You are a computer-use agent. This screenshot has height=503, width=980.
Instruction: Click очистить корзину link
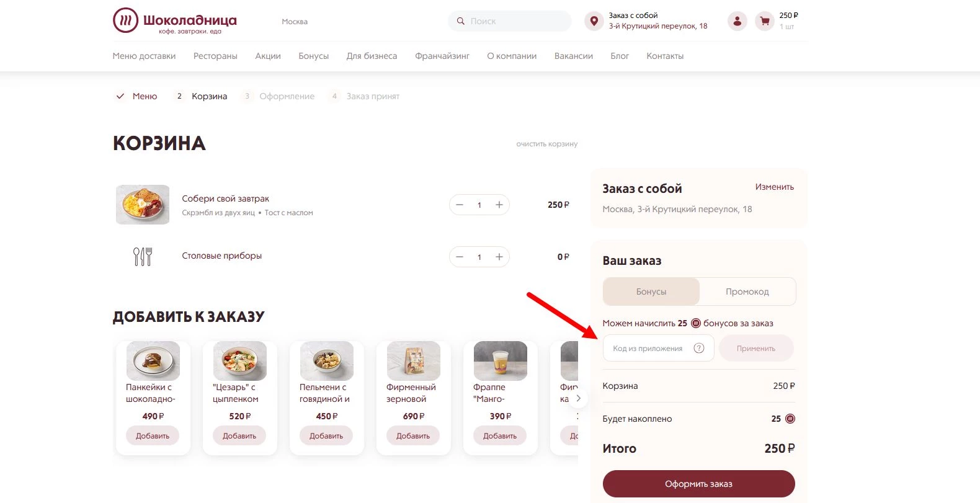click(x=547, y=144)
